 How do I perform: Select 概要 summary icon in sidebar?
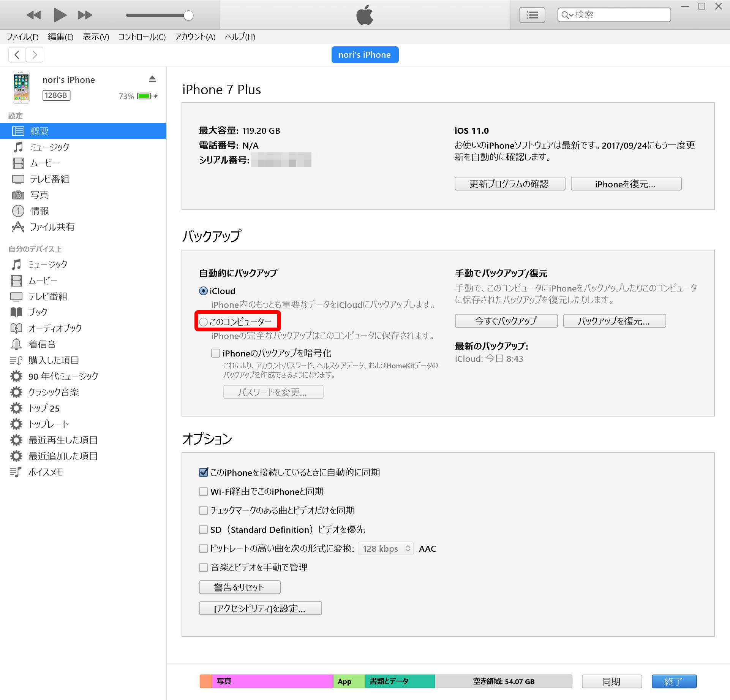[x=18, y=131]
